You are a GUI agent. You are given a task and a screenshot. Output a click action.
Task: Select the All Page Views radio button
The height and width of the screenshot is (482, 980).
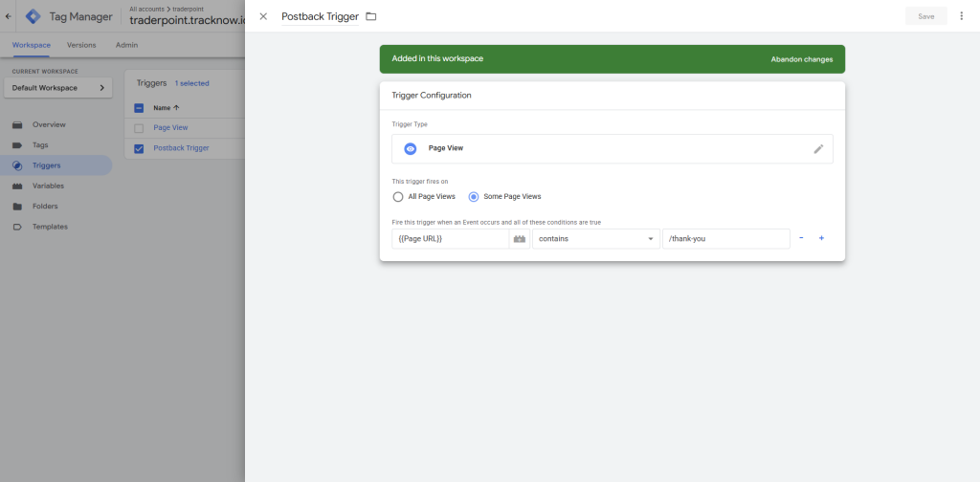pos(398,197)
